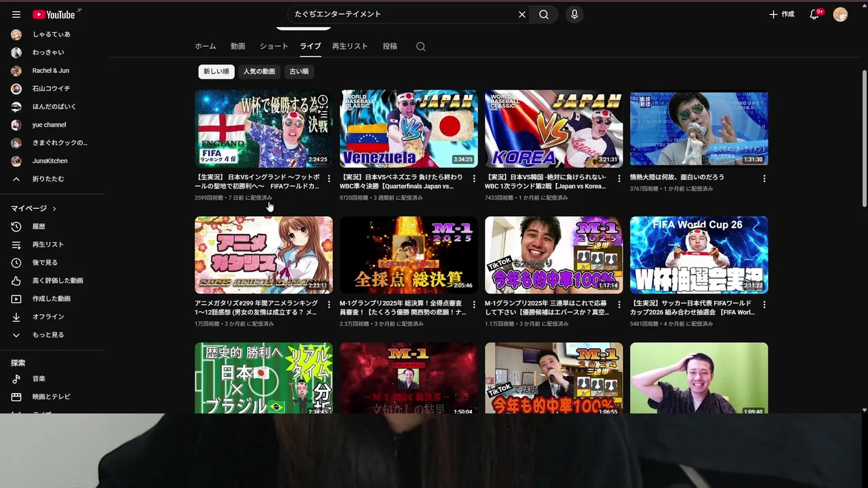Open more options for M-1 総決算 video
The image size is (868, 488).
click(x=474, y=305)
